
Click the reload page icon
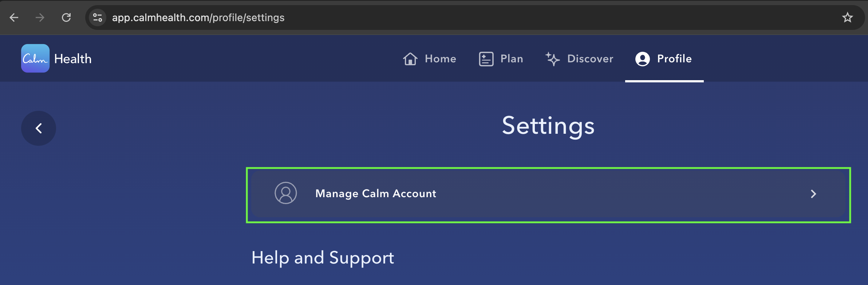click(67, 17)
